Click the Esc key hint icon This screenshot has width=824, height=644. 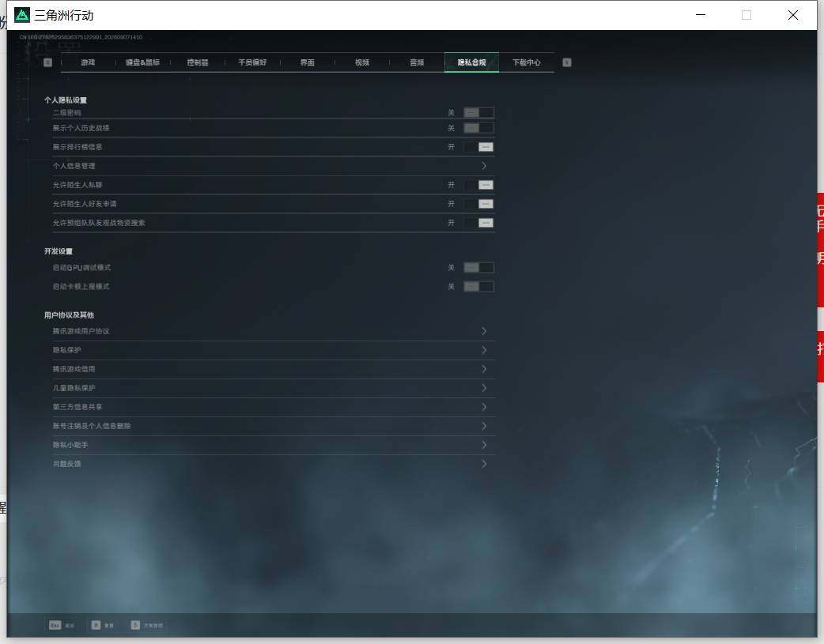[x=55, y=625]
